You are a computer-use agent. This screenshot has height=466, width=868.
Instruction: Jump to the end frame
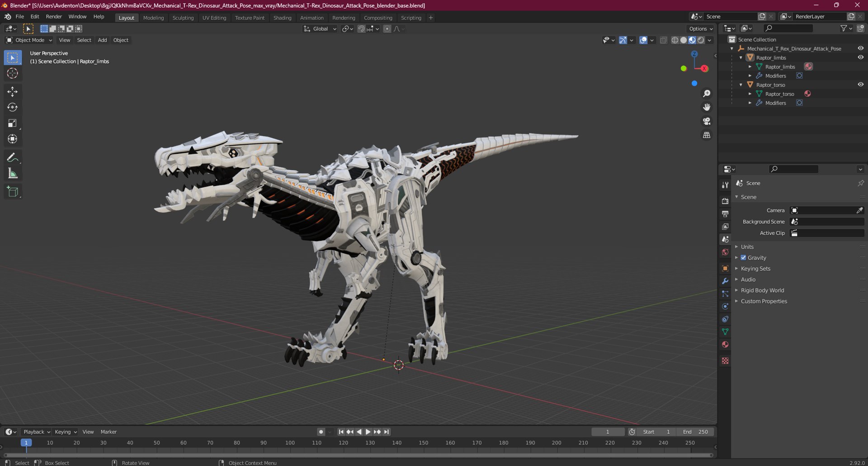387,432
